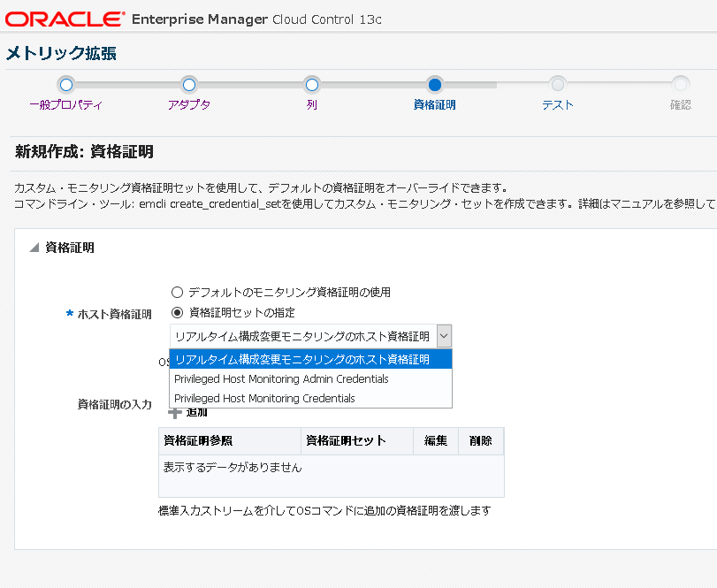Go to the アダプタ wizard step
The height and width of the screenshot is (588, 717).
(x=189, y=104)
